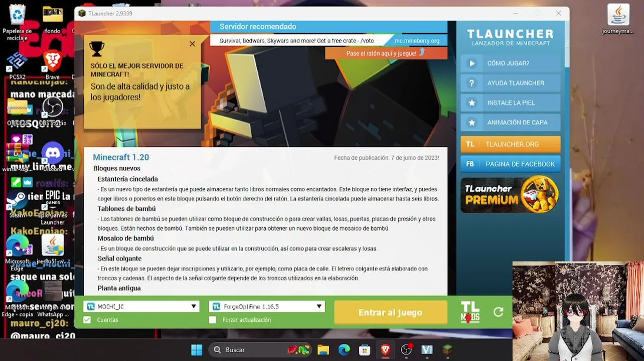Select the journeyma Java file on the desktop

pyautogui.click(x=618, y=19)
